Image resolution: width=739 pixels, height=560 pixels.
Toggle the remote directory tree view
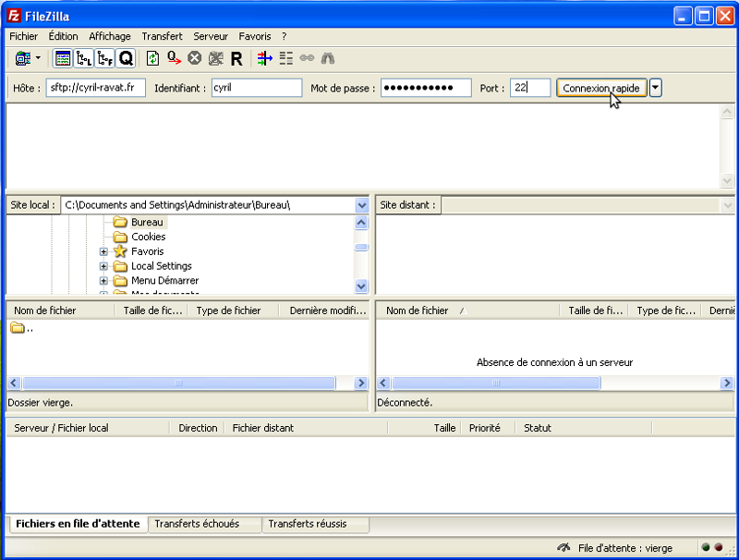[105, 58]
